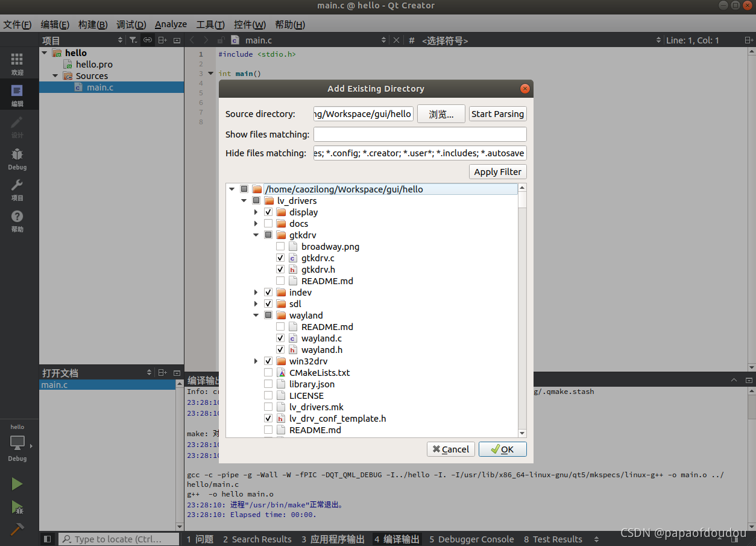Screen dimensions: 756x546
Task: Close the project side panel
Action: [177, 40]
